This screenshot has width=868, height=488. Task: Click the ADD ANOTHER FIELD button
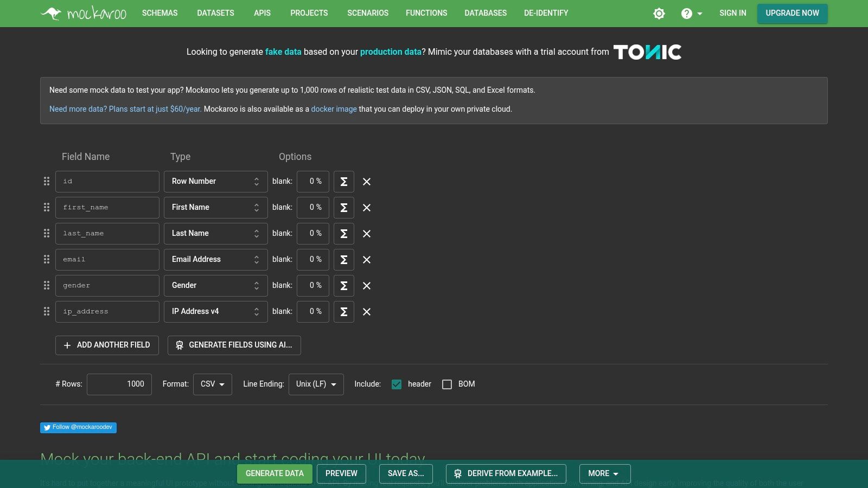(x=107, y=345)
